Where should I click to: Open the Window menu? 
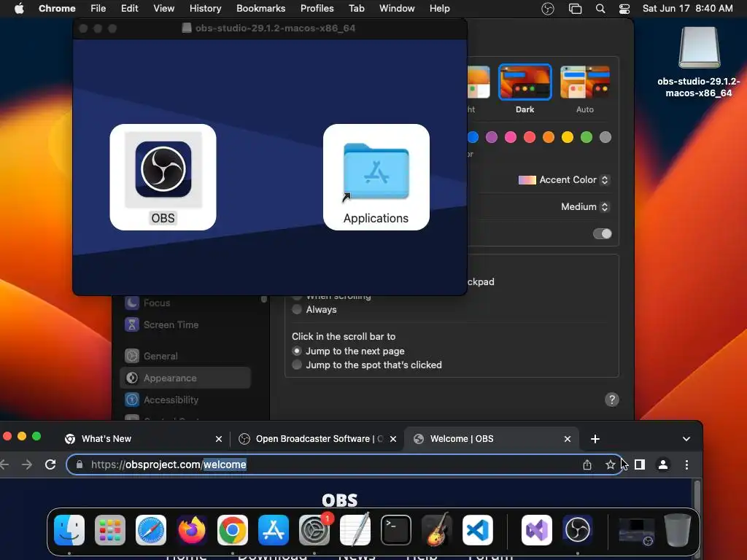(397, 9)
